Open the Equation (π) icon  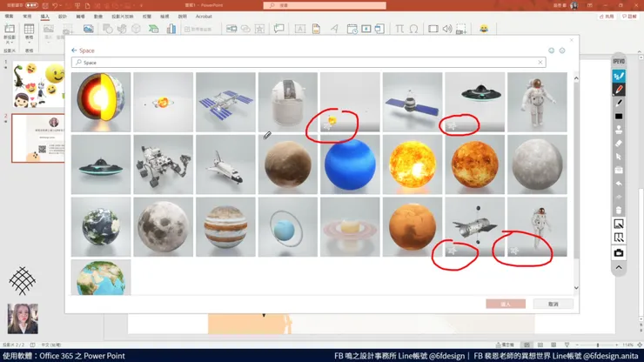(399, 29)
